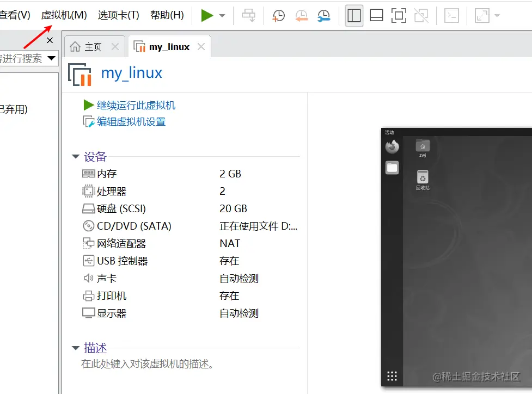Click the sound card speaker icon

click(x=89, y=279)
